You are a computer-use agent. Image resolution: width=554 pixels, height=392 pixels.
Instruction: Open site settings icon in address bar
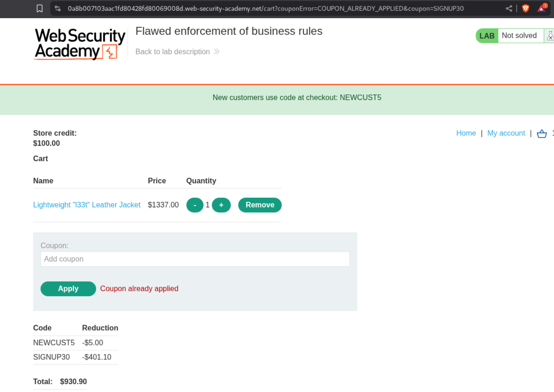58,8
